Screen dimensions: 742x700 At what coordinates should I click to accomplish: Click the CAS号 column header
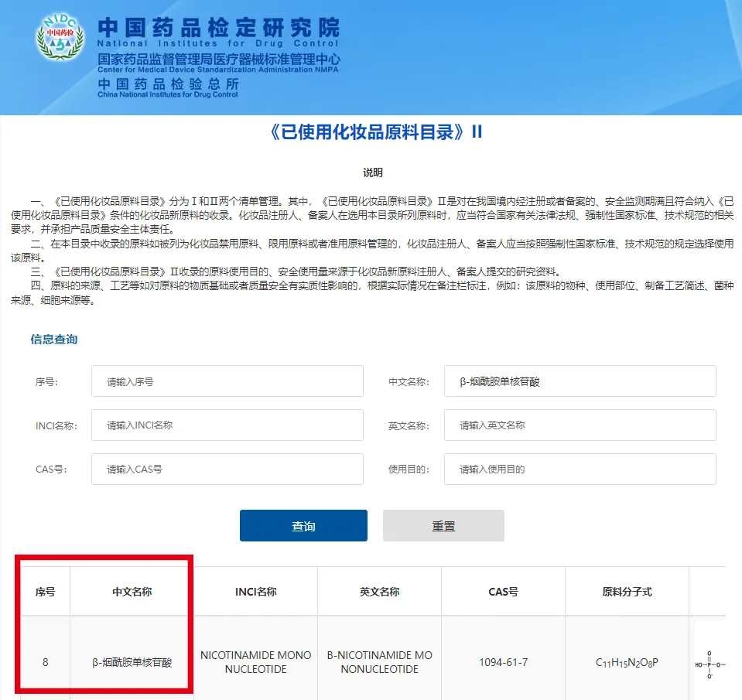click(x=503, y=591)
